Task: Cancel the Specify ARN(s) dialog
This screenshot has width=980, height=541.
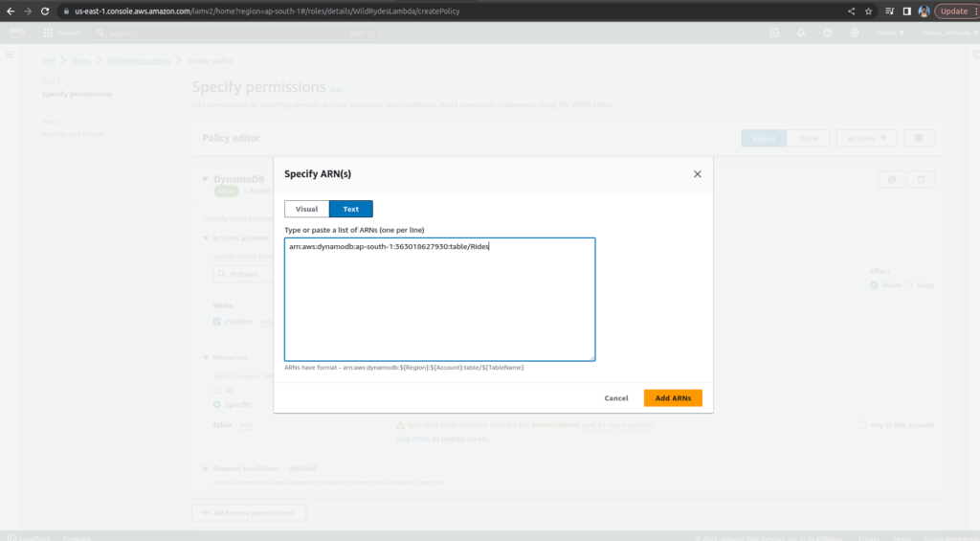Action: 616,397
